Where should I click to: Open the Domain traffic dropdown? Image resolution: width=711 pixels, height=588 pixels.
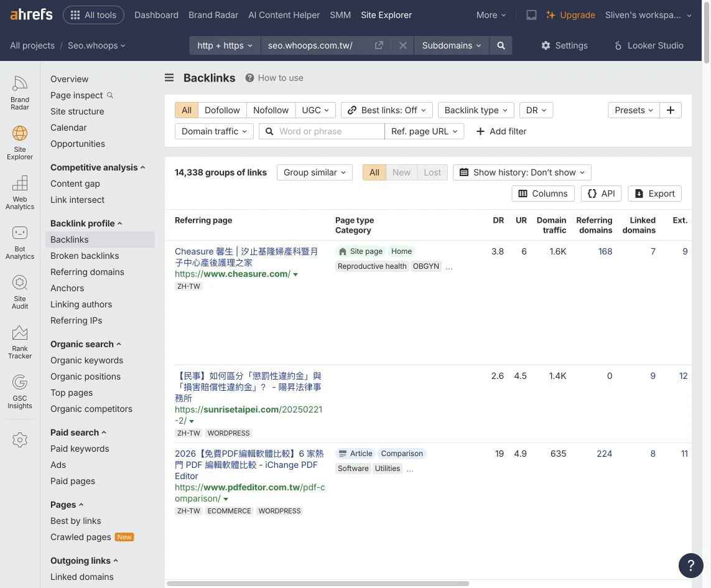(x=214, y=131)
